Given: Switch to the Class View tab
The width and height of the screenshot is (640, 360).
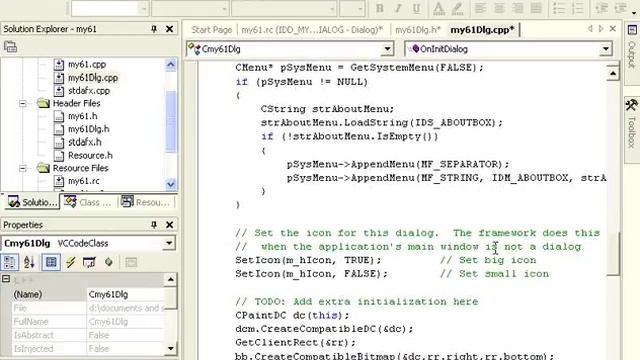Looking at the screenshot, I should 88,202.
